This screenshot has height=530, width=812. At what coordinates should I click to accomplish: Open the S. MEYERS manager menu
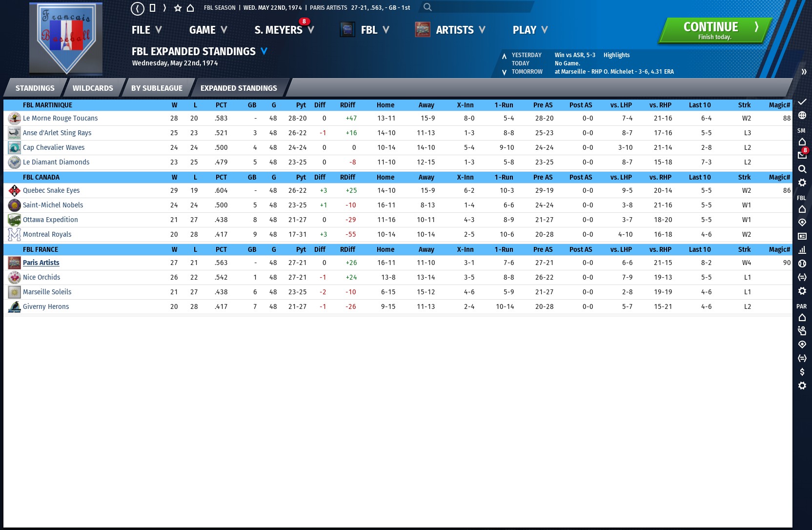[284, 30]
